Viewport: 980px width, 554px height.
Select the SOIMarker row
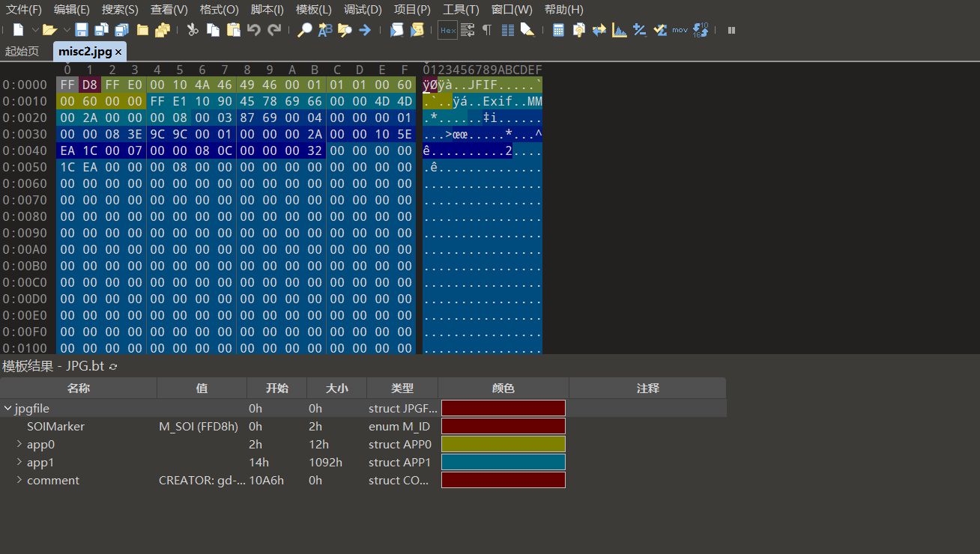[x=363, y=426]
